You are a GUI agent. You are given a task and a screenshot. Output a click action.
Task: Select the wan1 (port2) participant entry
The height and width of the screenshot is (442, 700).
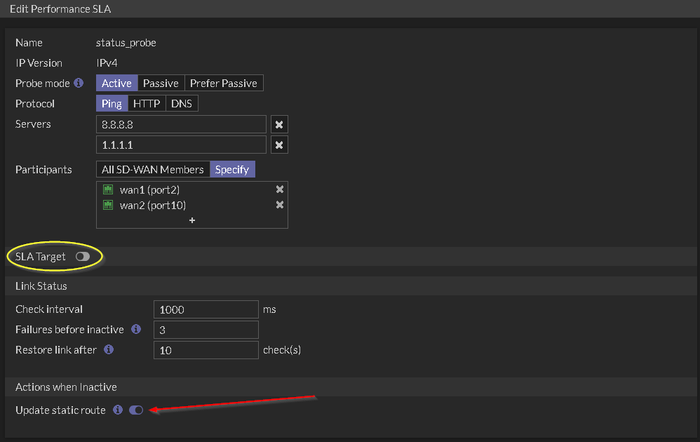tap(150, 189)
